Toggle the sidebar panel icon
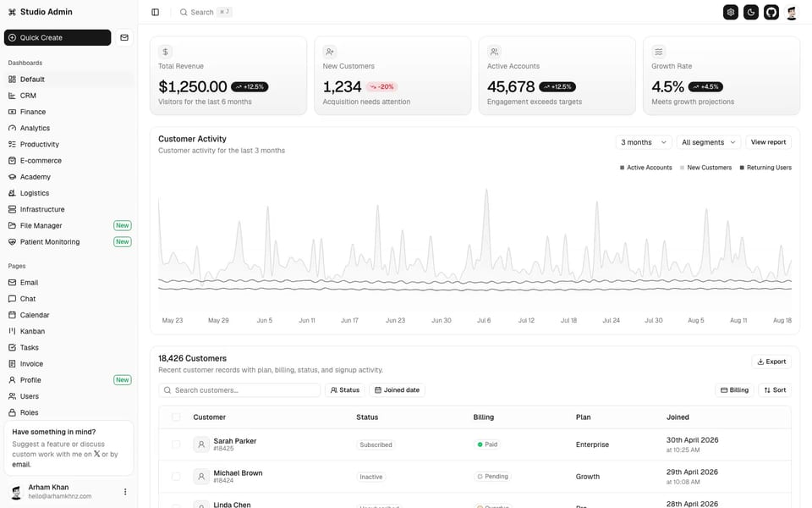The image size is (812, 508). pyautogui.click(x=156, y=12)
